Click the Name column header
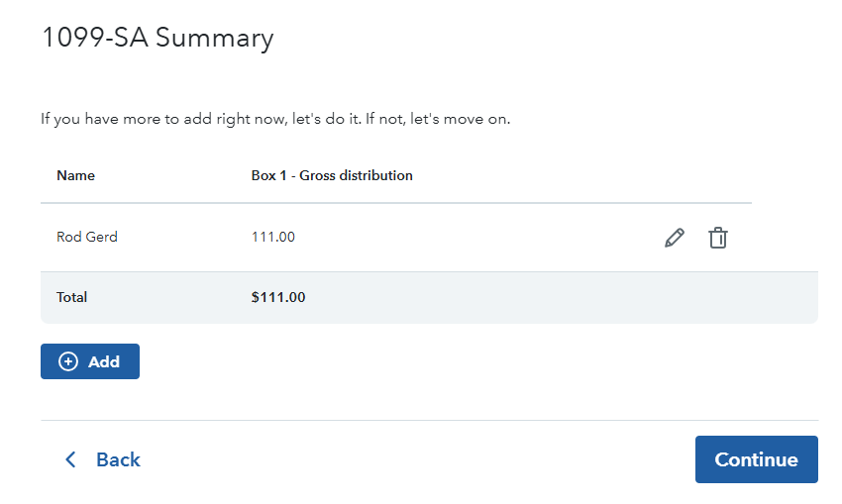The image size is (842, 504). click(x=76, y=175)
